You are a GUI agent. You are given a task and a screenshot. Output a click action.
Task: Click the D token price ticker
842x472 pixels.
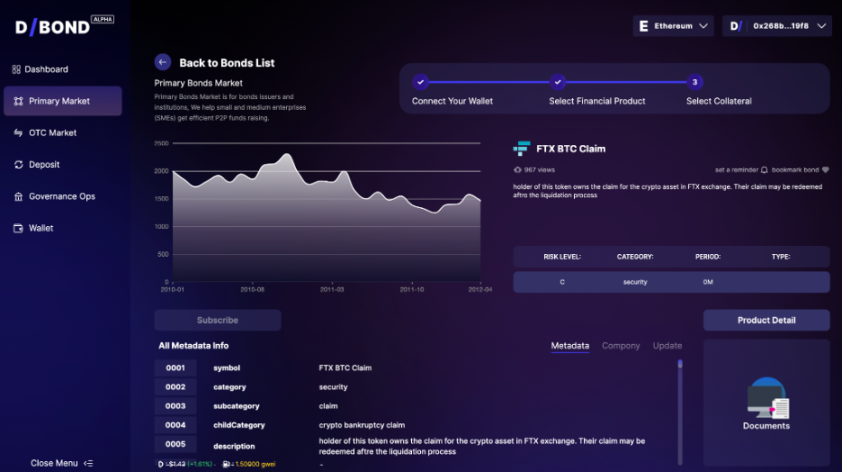click(x=185, y=464)
